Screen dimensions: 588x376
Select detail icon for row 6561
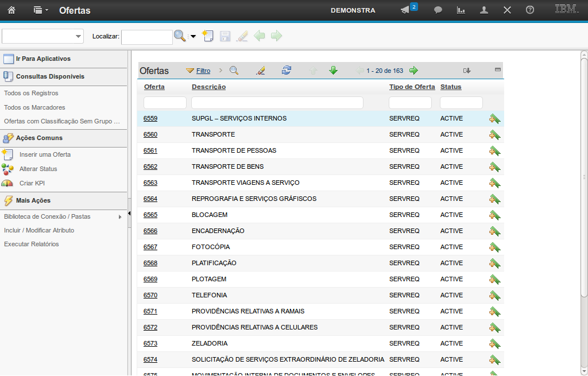point(494,151)
